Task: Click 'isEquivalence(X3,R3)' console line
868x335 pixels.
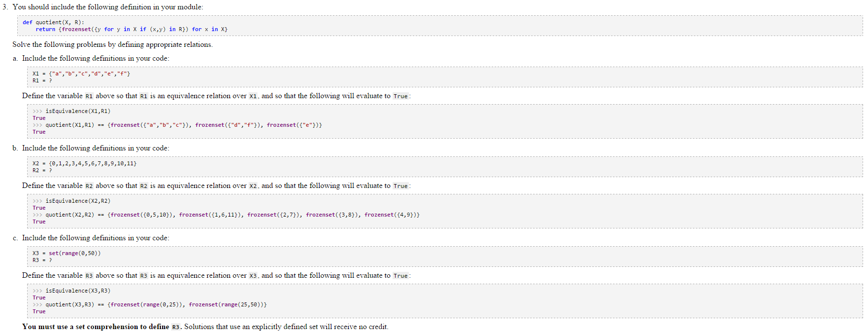Action: [x=78, y=291]
